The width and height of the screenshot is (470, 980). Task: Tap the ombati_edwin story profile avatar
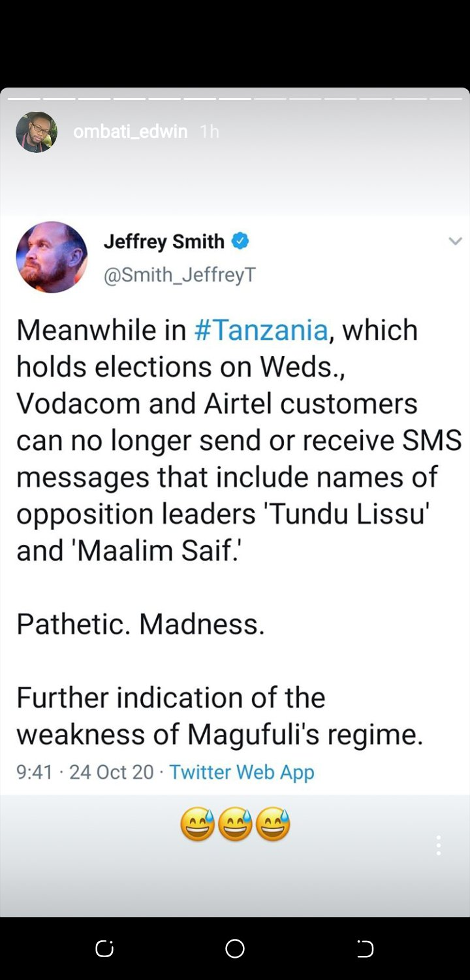point(37,132)
